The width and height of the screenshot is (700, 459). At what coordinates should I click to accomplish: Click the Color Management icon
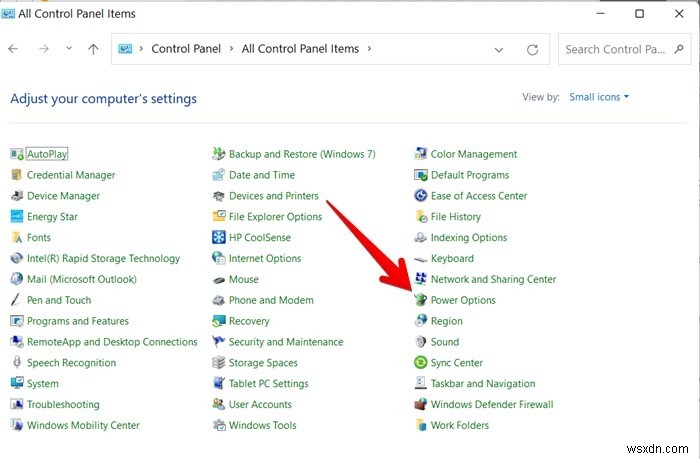point(421,154)
